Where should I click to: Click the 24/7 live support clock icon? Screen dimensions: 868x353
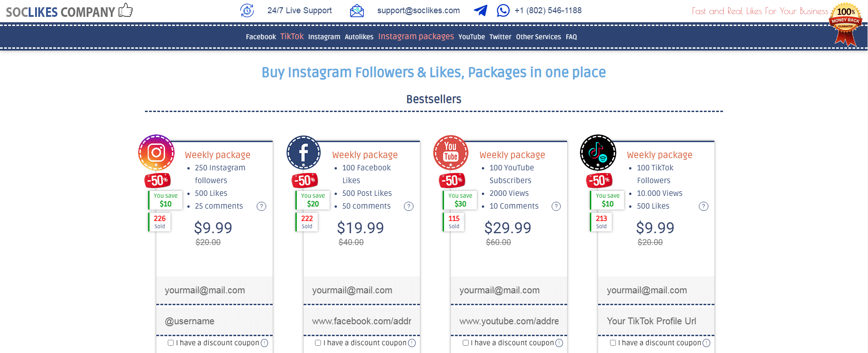[x=247, y=10]
